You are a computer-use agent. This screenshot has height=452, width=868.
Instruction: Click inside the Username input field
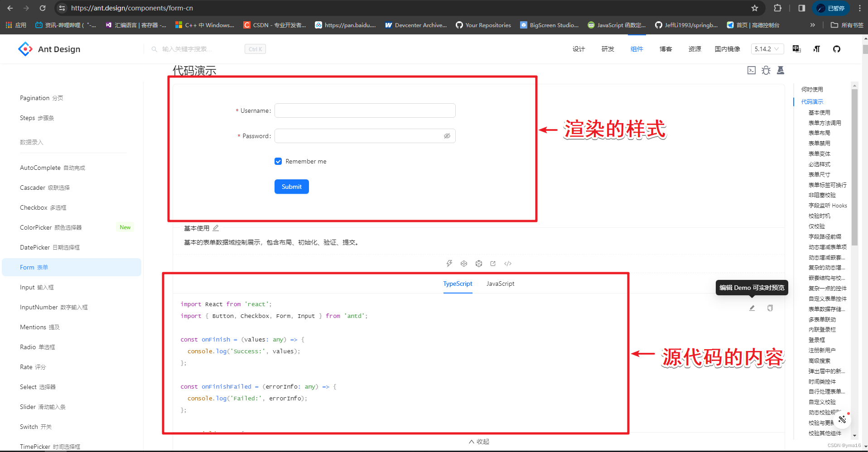365,111
